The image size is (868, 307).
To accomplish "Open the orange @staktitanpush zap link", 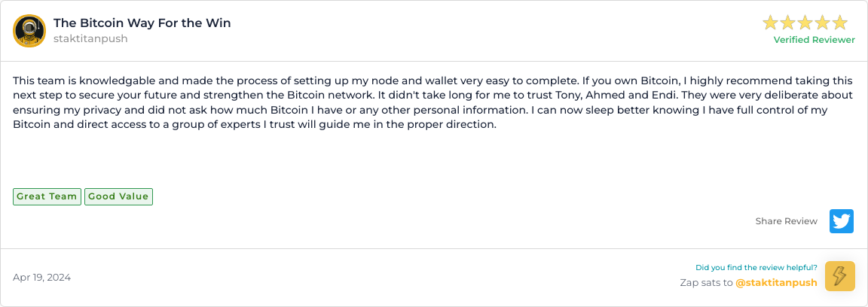I will point(776,283).
